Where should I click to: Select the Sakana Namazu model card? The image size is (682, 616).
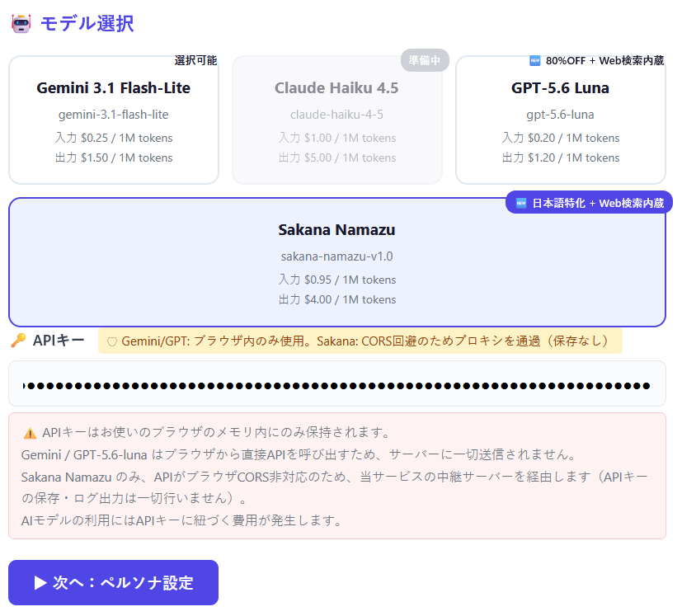(337, 262)
